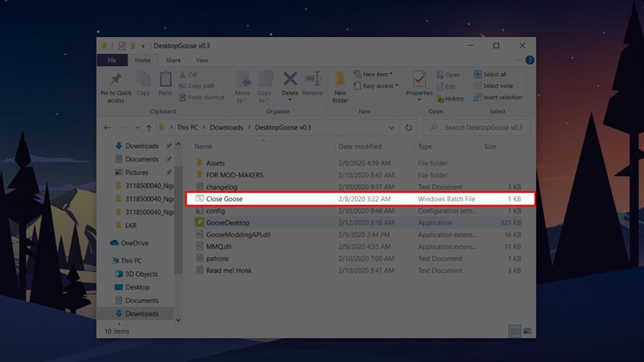This screenshot has width=644, height=362.
Task: Collapse the ribbon with the chevron
Action: pyautogui.click(x=518, y=60)
